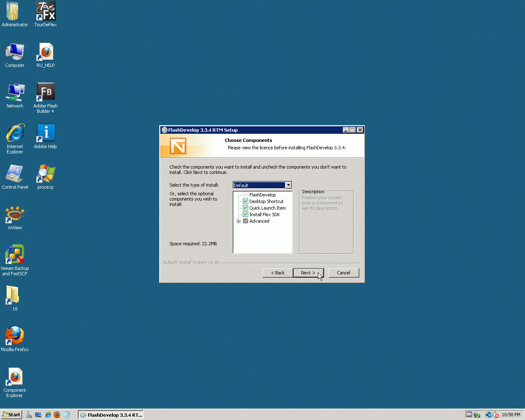Image resolution: width=525 pixels, height=420 pixels.
Task: Select the FlashDevelop tree label
Action: pyautogui.click(x=262, y=195)
